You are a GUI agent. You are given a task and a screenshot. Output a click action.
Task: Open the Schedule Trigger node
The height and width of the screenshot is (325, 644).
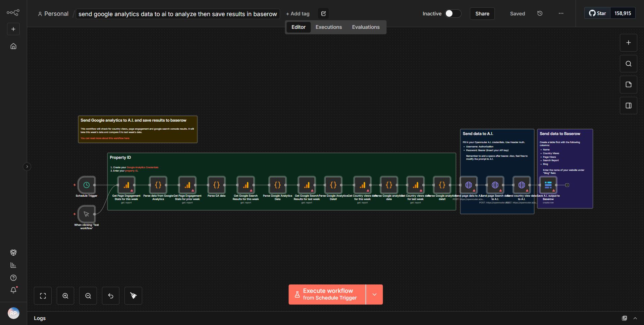87,185
